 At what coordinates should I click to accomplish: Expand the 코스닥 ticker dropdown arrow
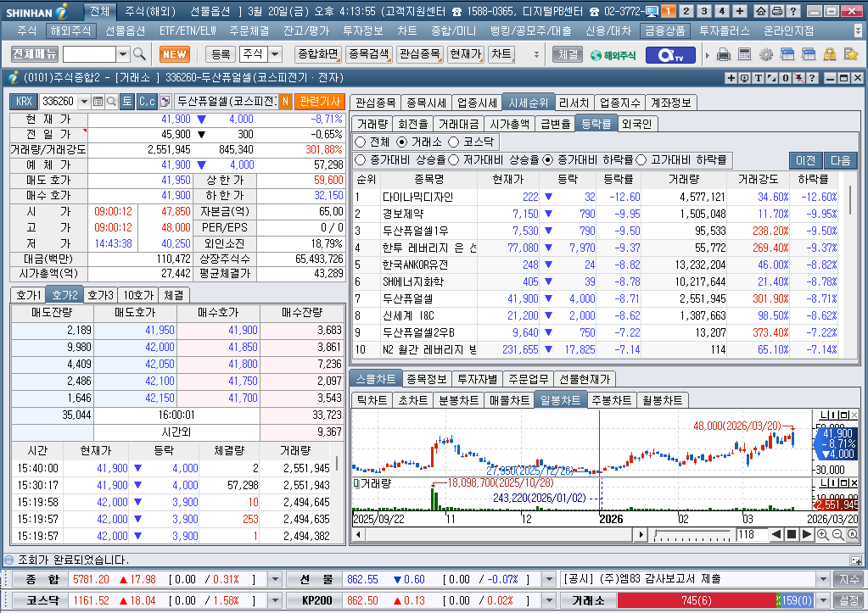pos(275,600)
